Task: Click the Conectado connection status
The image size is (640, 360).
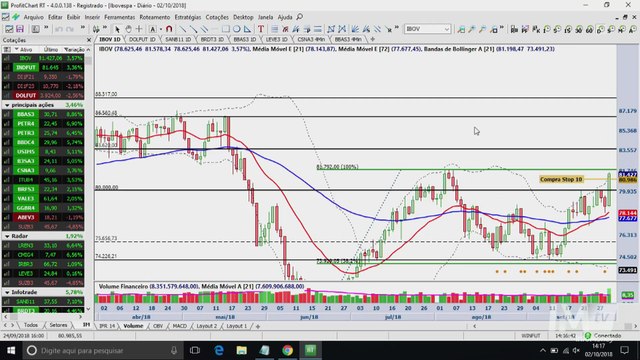Action: [x=604, y=336]
